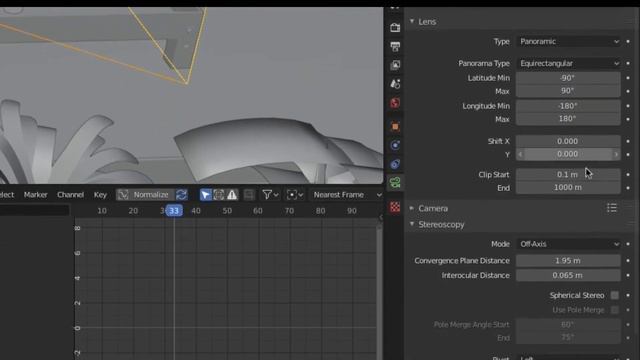Image resolution: width=640 pixels, height=360 pixels.
Task: Click animate dot next to Shift X
Action: (628, 141)
